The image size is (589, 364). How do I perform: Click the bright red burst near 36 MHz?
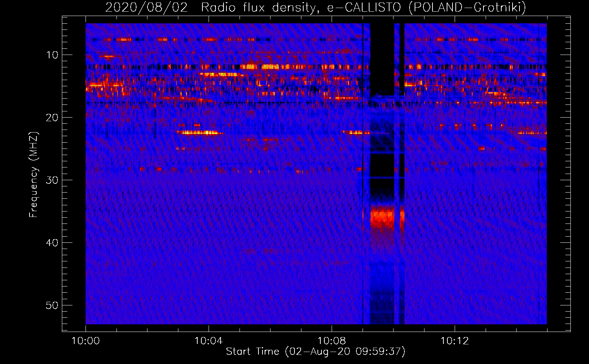click(x=382, y=218)
